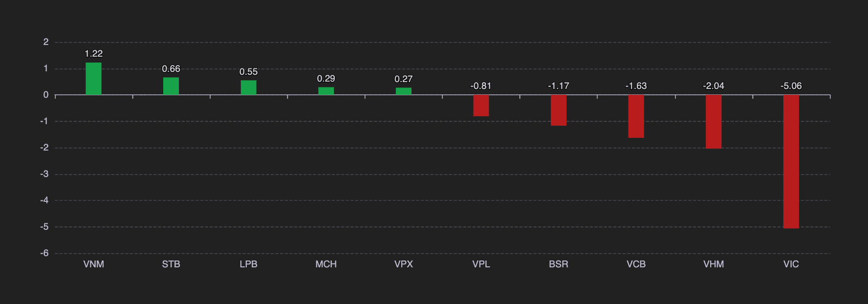Click the small green MCH bar
This screenshot has height=304, width=868.
click(326, 91)
